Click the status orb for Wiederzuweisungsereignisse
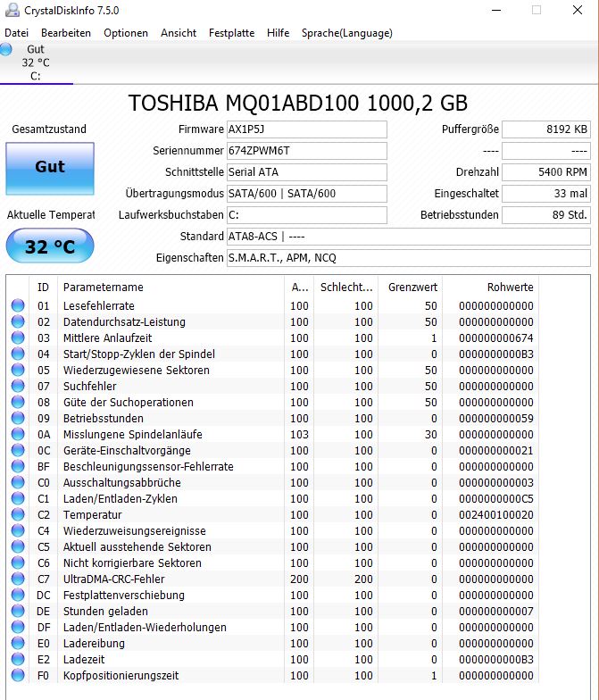599x700 pixels. pyautogui.click(x=18, y=530)
